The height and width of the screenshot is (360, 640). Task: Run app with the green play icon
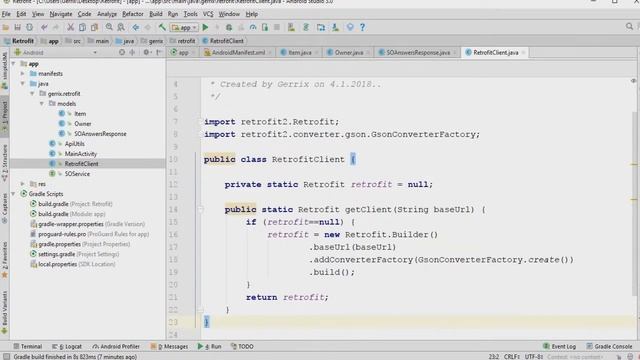(205, 27)
